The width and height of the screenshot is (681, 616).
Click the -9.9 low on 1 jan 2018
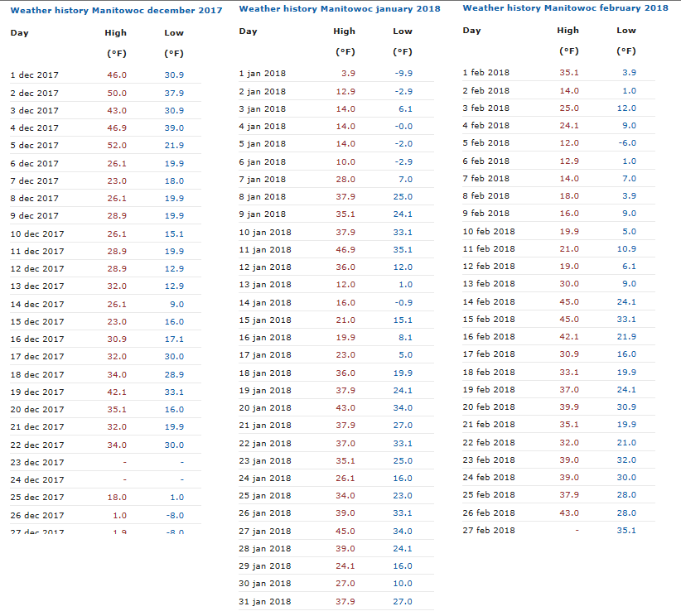pos(403,73)
